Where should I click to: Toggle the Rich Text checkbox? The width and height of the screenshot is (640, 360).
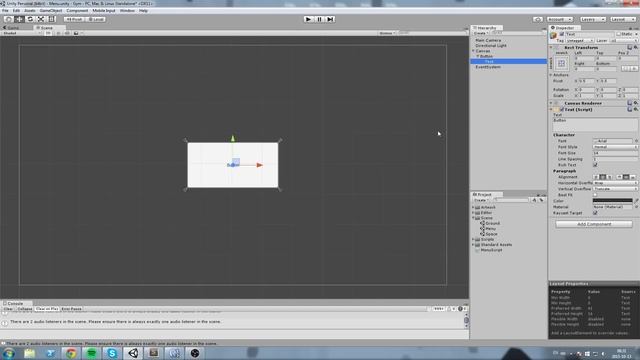point(595,165)
